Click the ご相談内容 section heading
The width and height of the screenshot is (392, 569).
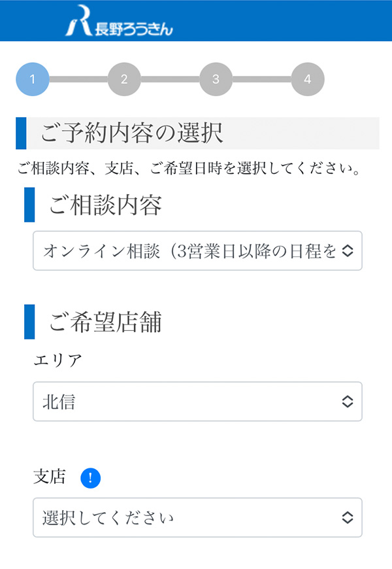tap(105, 205)
